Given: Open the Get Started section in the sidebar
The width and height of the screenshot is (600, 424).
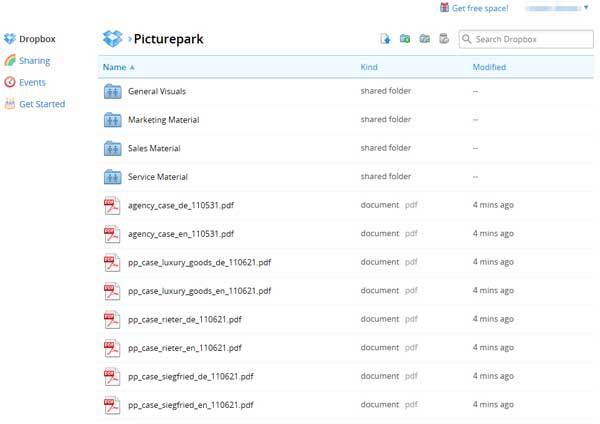Looking at the screenshot, I should 42,104.
